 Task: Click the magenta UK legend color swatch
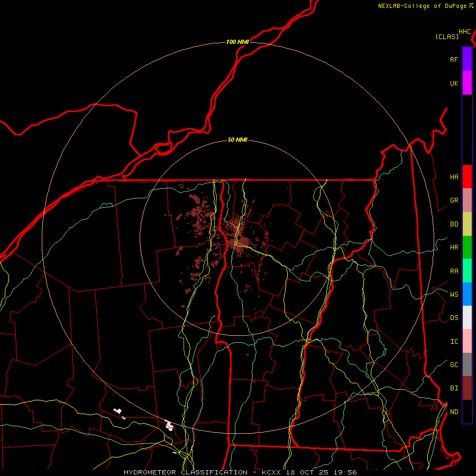467,83
